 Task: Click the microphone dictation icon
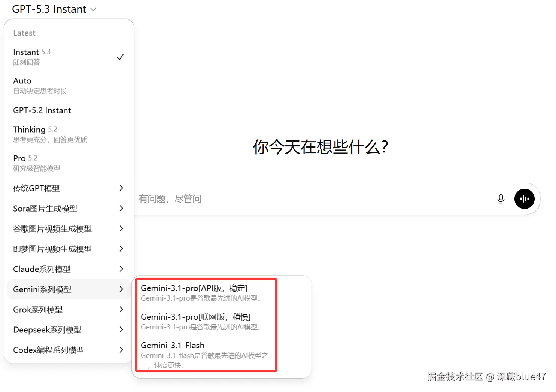click(x=501, y=199)
